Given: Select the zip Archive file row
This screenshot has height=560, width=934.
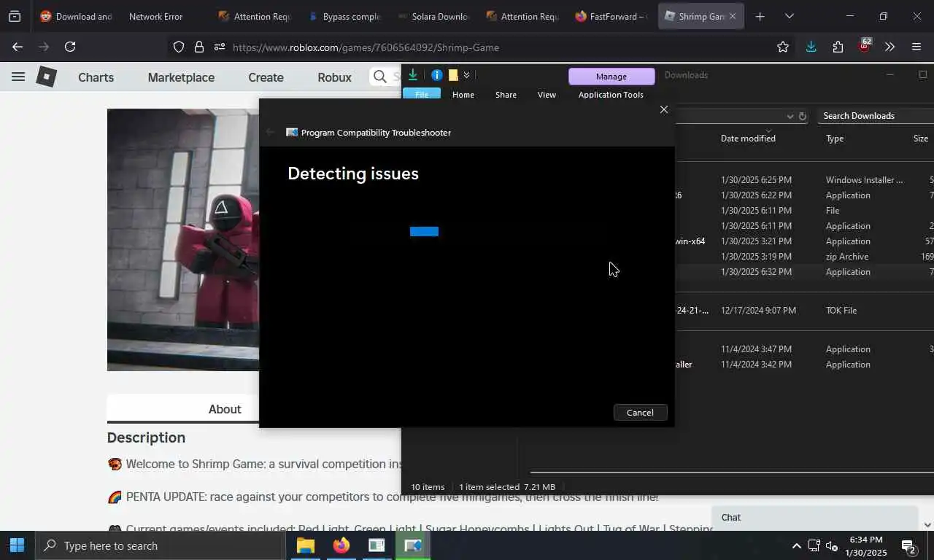Looking at the screenshot, I should [804, 257].
